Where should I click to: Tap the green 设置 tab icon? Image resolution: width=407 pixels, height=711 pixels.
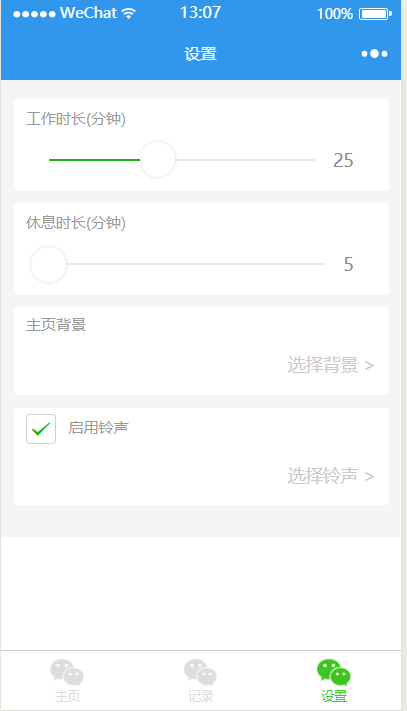pos(334,672)
